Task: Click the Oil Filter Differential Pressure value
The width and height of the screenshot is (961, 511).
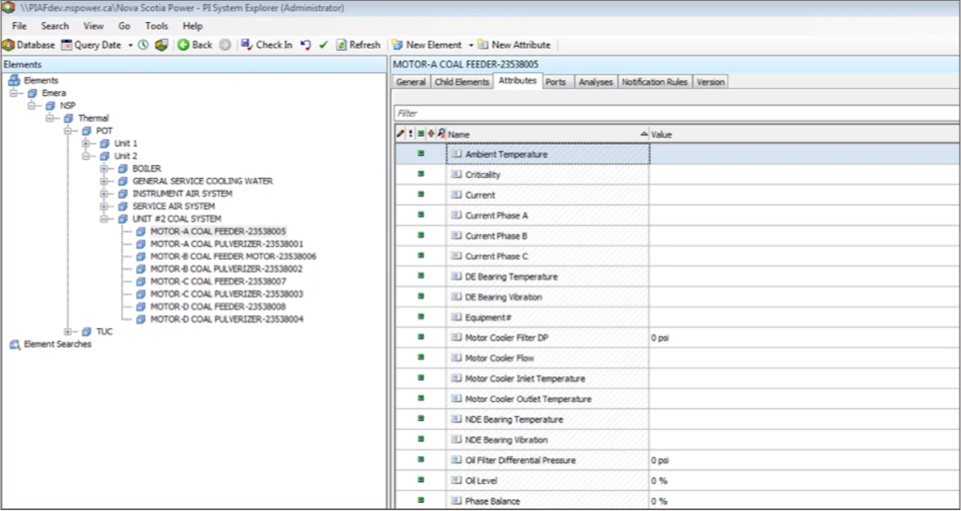Action: coord(659,460)
